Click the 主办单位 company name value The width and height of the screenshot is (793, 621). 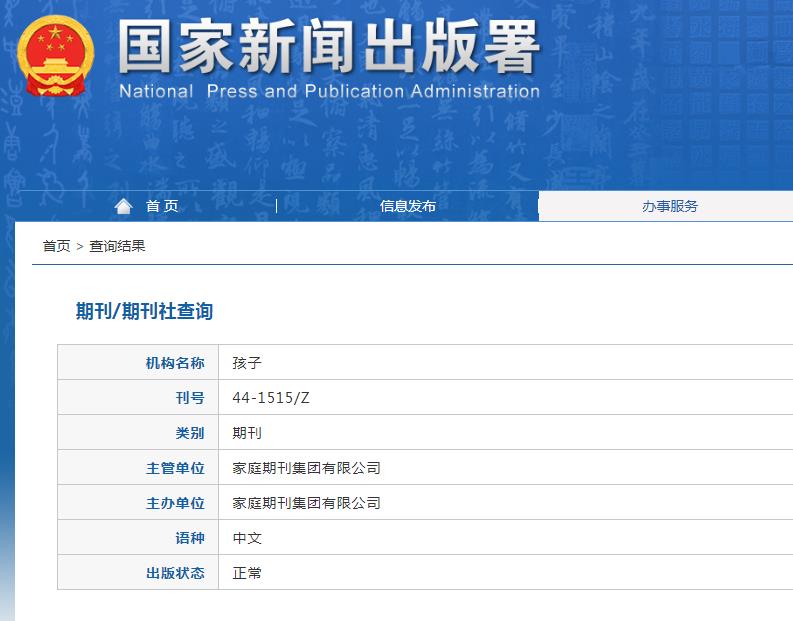coord(306,503)
